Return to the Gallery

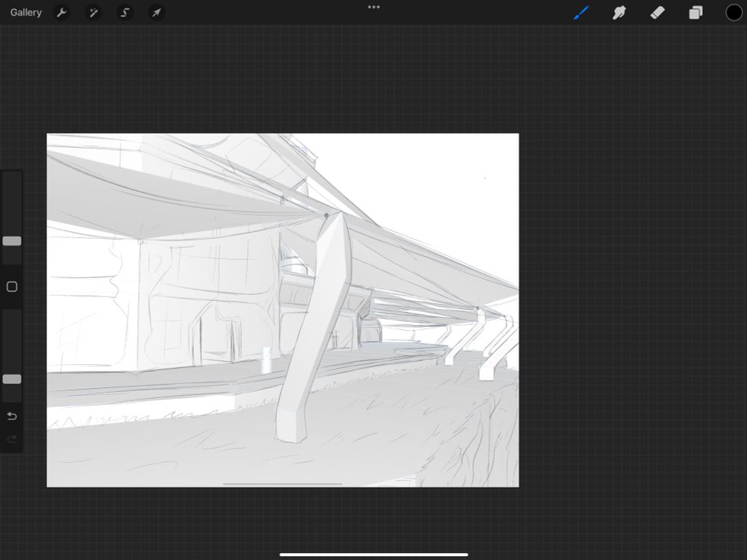tap(25, 13)
